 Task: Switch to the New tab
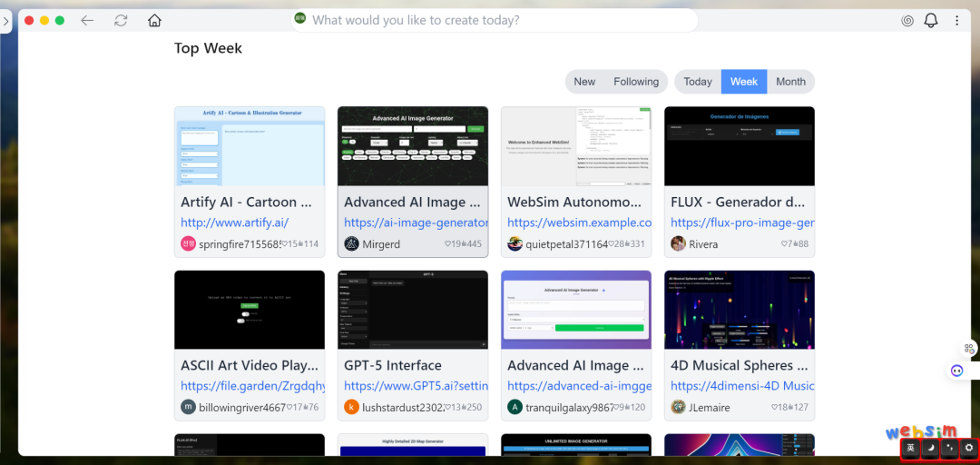pos(584,82)
